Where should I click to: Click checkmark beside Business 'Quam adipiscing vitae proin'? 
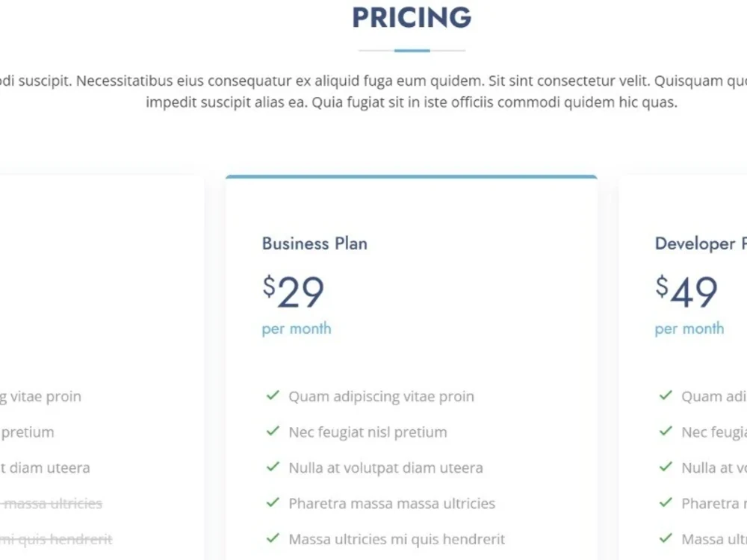click(273, 395)
